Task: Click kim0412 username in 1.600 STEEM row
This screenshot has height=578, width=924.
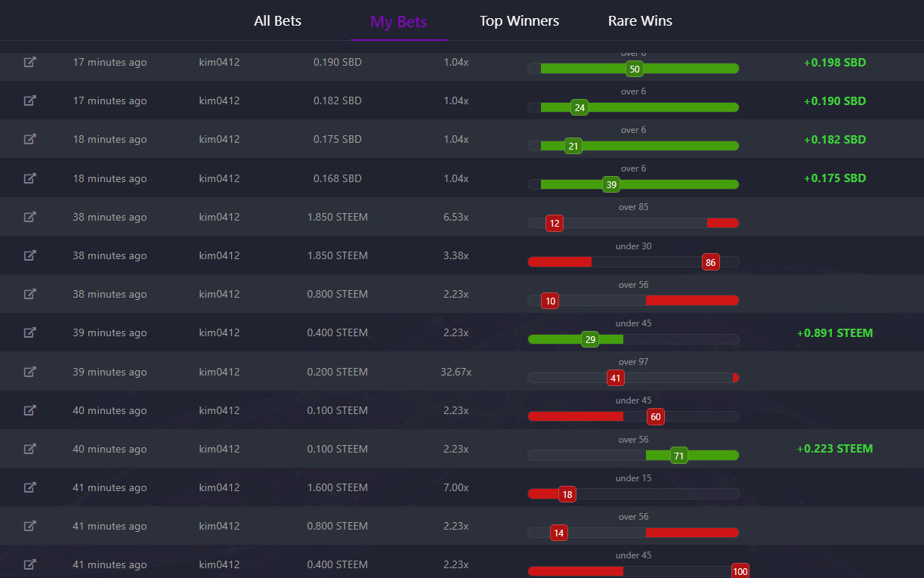Action: click(219, 487)
